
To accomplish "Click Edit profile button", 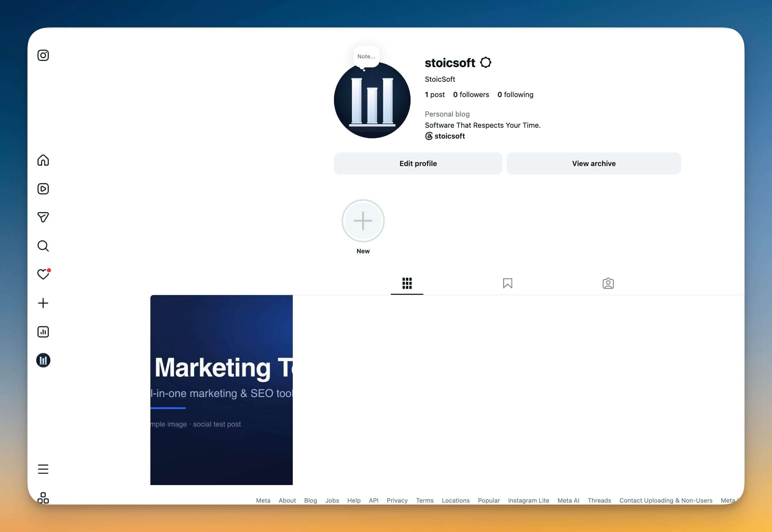I will point(418,163).
